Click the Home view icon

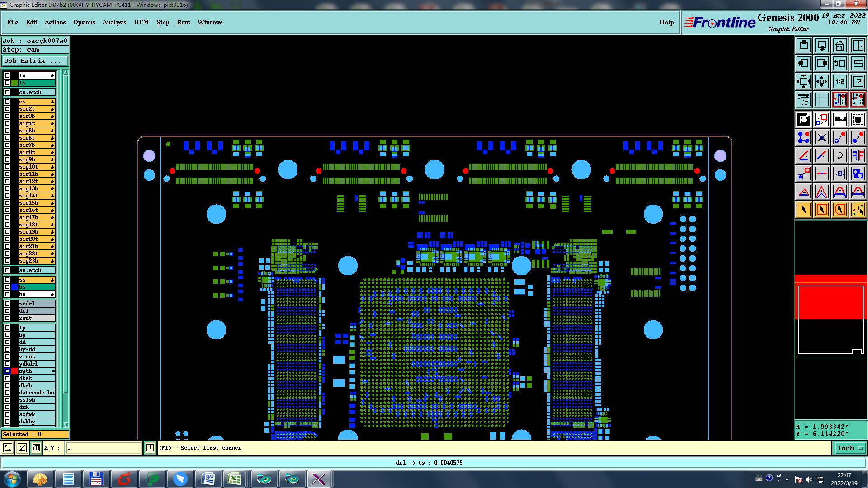[x=840, y=45]
